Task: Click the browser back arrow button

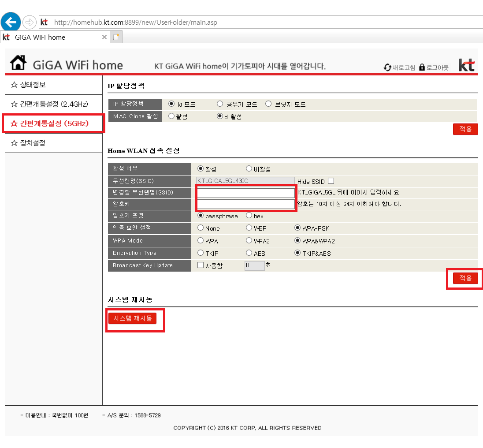Action: (x=11, y=22)
